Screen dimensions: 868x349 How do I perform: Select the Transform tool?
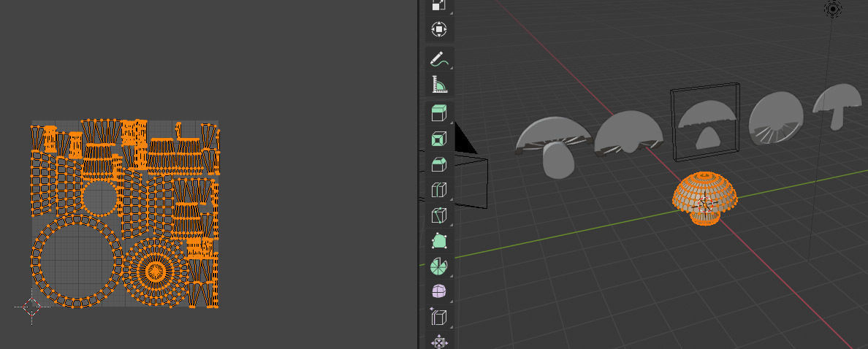pos(439,29)
